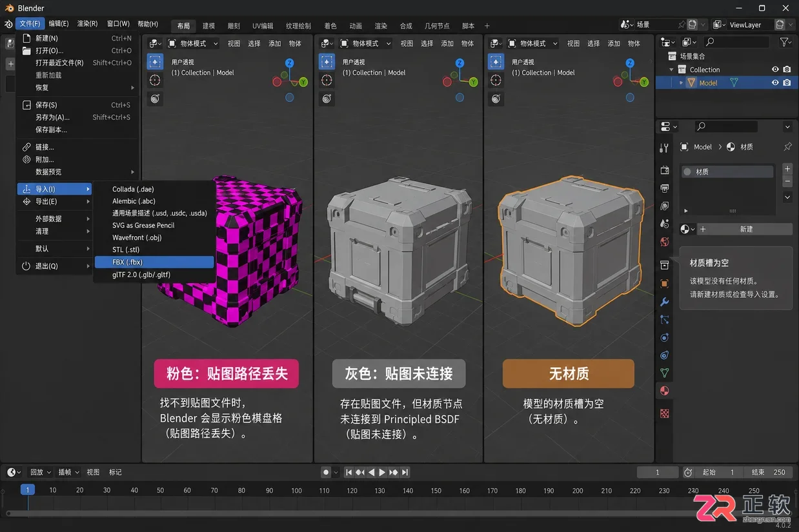Open the Texture properties checker tab
799x532 pixels.
click(664, 413)
